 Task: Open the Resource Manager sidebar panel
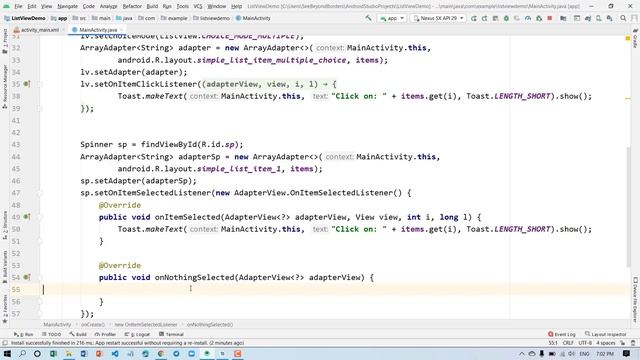pyautogui.click(x=5, y=86)
